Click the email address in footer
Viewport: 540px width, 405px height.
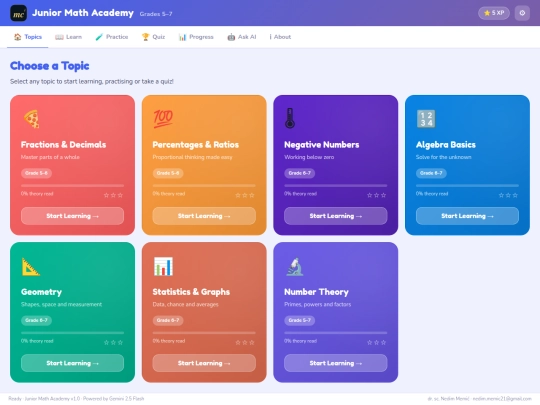tap(502, 398)
